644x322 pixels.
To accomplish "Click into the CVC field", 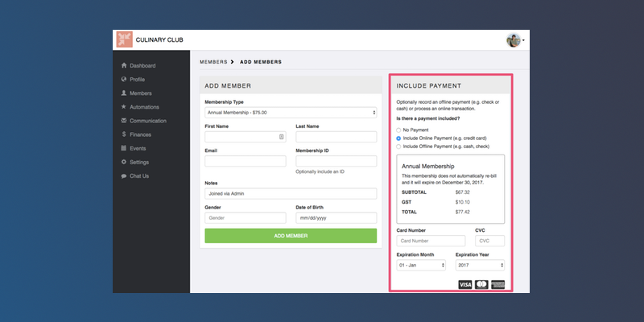I will coord(490,241).
